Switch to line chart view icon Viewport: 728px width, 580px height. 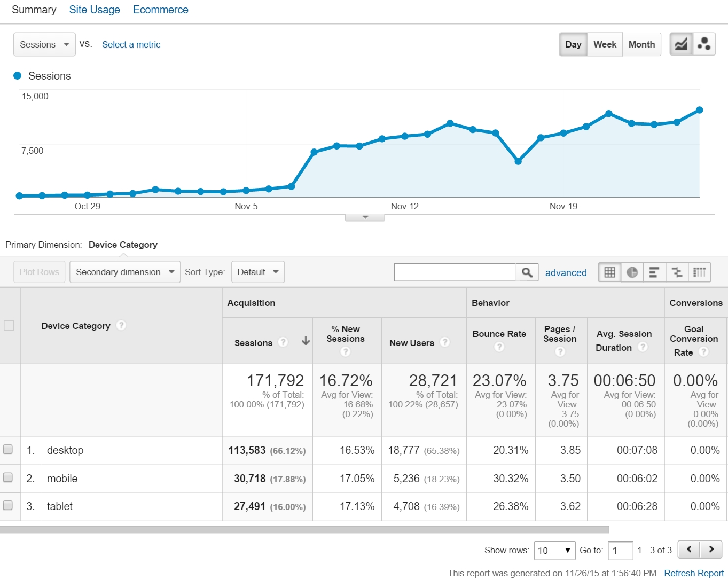click(x=681, y=44)
